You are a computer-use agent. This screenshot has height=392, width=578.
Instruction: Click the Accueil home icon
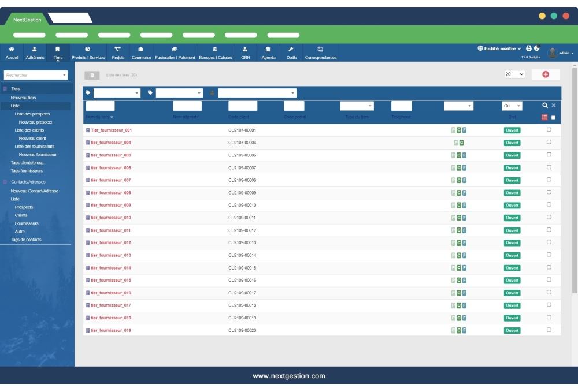pos(12,50)
